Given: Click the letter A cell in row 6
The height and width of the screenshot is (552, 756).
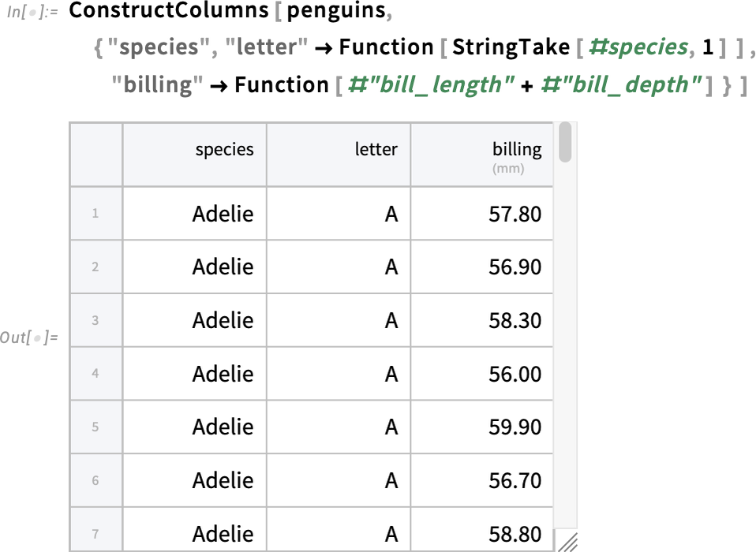Looking at the screenshot, I should click(391, 481).
